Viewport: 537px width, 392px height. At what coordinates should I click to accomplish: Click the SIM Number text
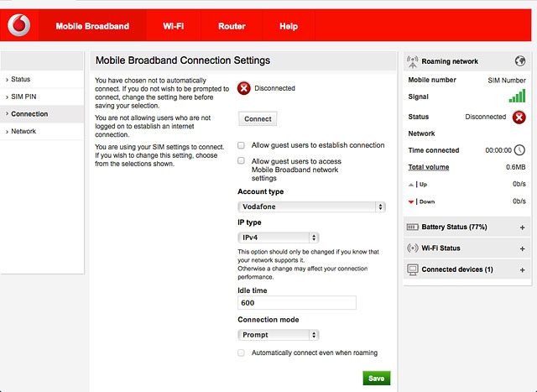coord(507,81)
